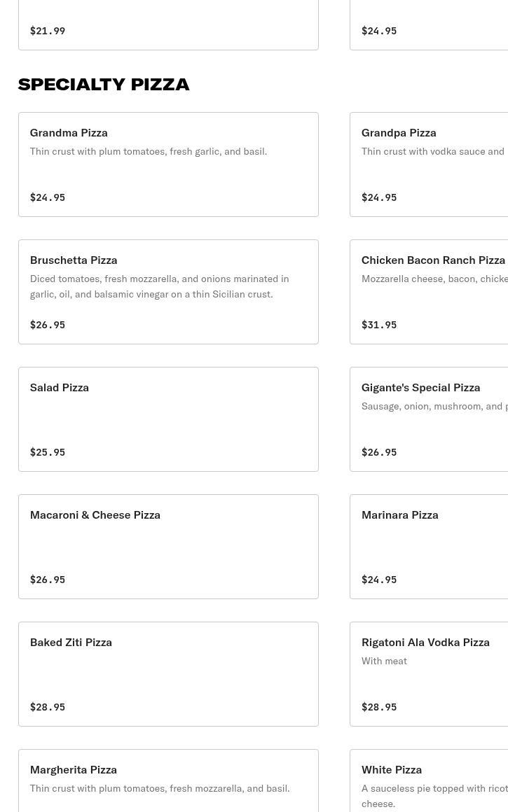Click the $21.99 item card at top
The height and width of the screenshot is (812, 508).
(168, 25)
